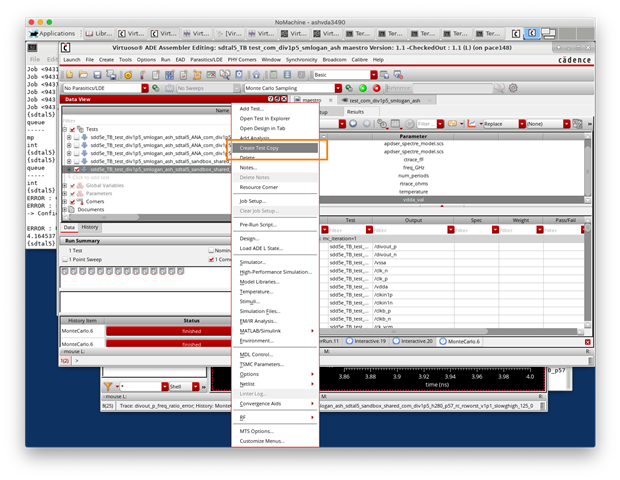Click the red stop simulation button
Screen dimensions: 620x480
[x=376, y=88]
